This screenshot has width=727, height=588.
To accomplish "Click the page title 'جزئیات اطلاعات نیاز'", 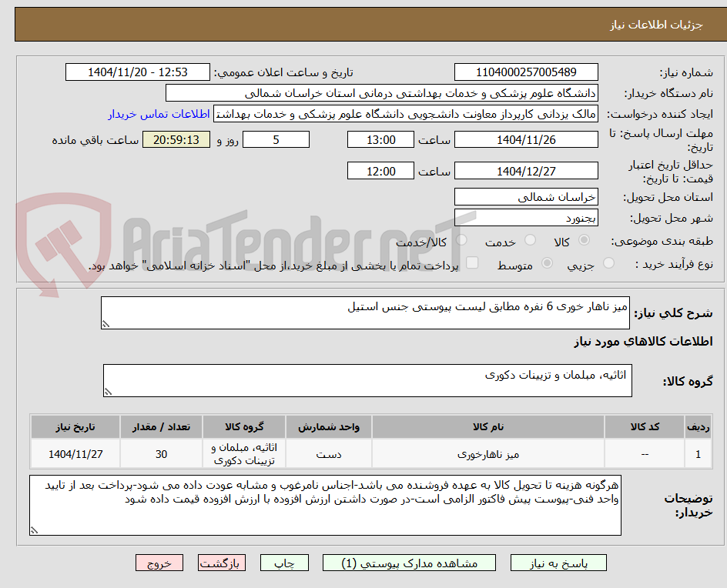I will click(656, 25).
